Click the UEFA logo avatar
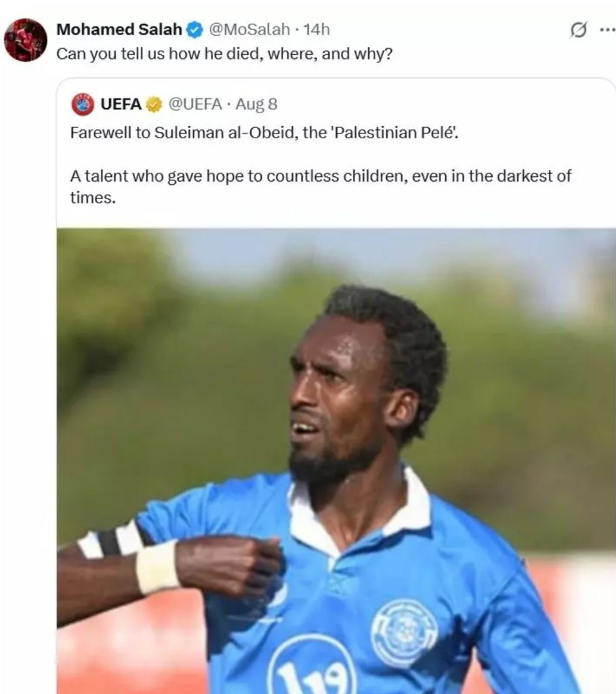This screenshot has height=694, width=616. [82, 104]
